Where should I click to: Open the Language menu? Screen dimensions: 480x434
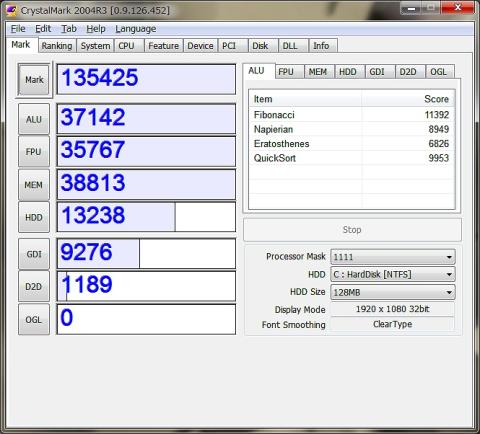[136, 29]
